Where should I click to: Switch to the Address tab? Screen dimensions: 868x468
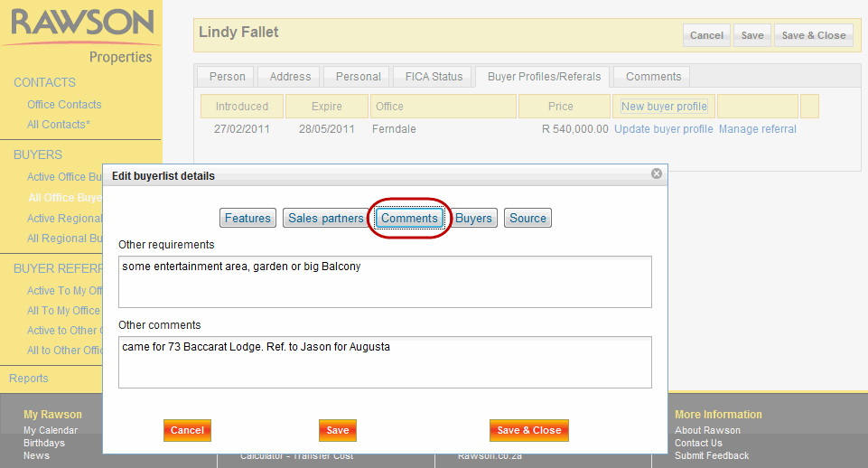pyautogui.click(x=290, y=77)
